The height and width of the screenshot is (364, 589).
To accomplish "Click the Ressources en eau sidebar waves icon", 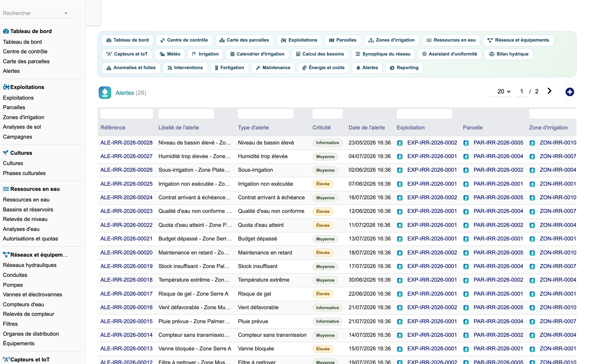I will [6, 189].
